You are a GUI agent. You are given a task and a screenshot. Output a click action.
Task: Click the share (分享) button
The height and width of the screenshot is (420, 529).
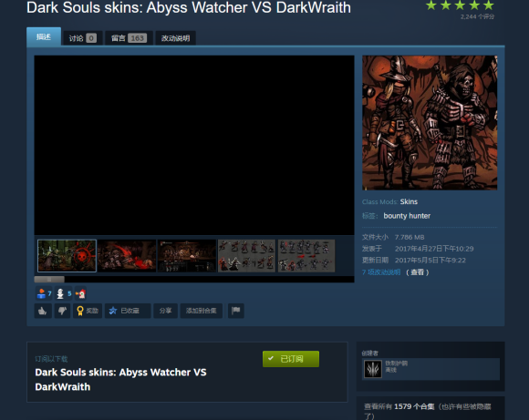coord(165,311)
